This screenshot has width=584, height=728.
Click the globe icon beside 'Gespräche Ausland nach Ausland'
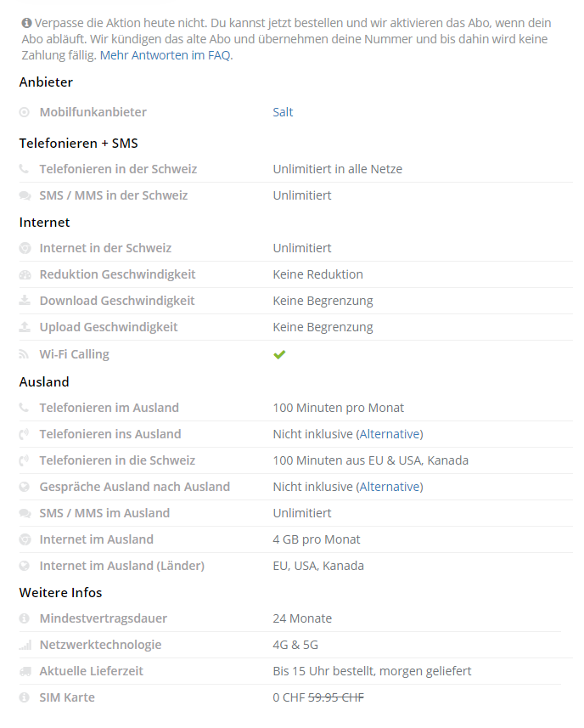pyautogui.click(x=24, y=487)
